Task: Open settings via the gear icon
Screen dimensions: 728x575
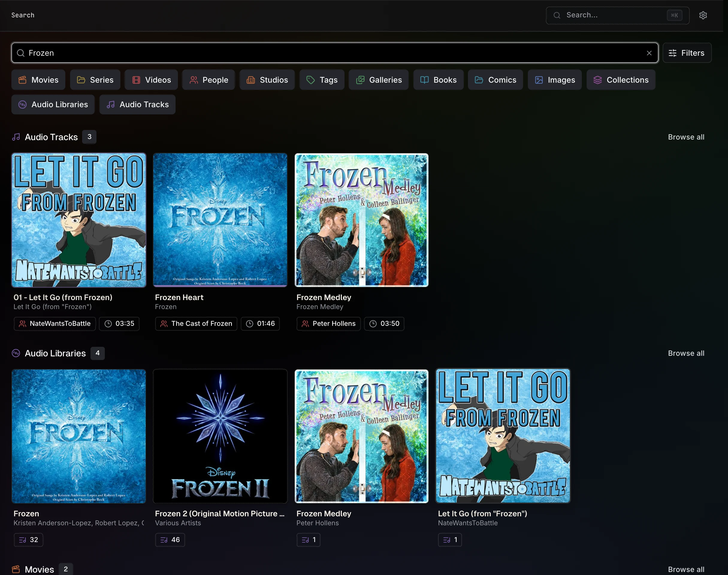Action: point(703,15)
